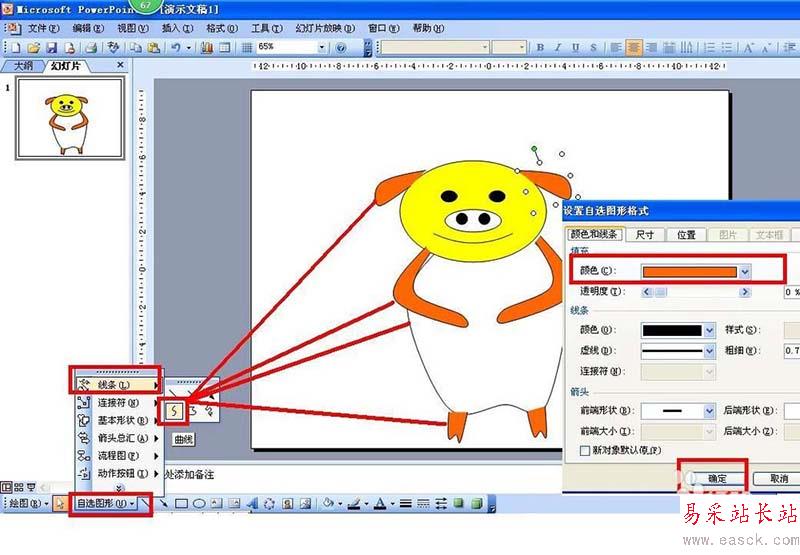Click the orange fill color swatch
The height and width of the screenshot is (555, 800).
(x=689, y=271)
